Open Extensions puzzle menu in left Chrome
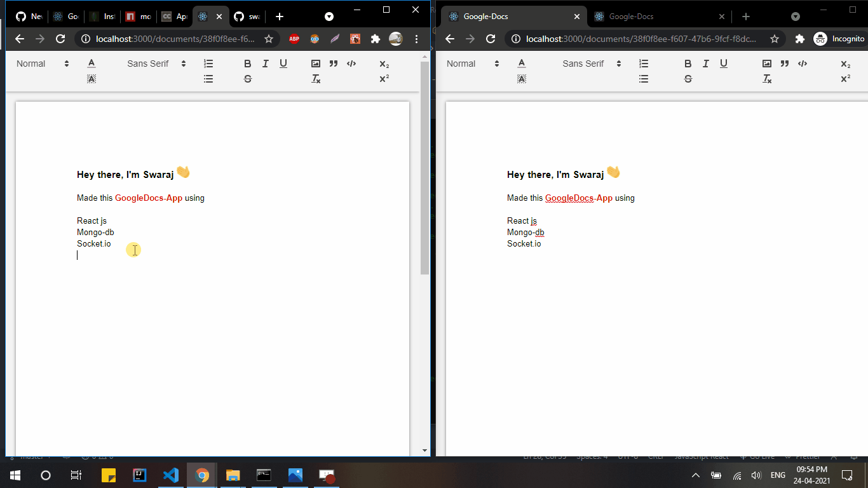This screenshot has height=488, width=868. click(376, 39)
